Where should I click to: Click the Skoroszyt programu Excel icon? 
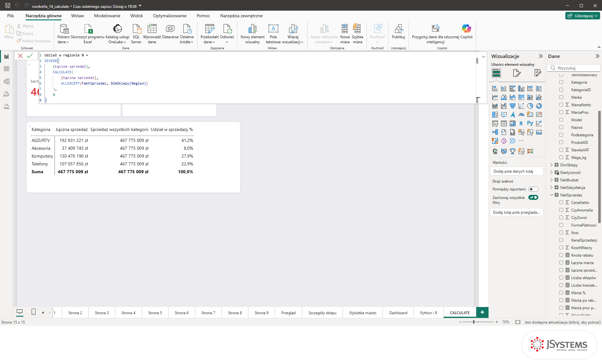87,34
